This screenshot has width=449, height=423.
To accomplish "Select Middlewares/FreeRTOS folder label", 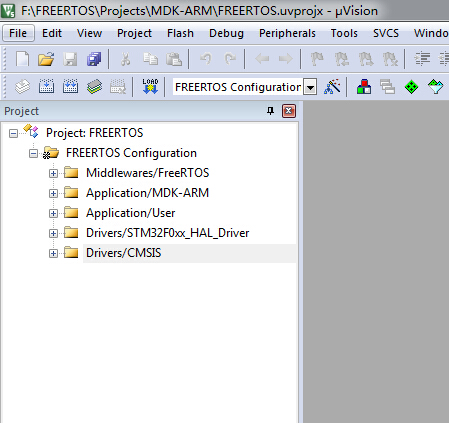I will click(x=148, y=173).
